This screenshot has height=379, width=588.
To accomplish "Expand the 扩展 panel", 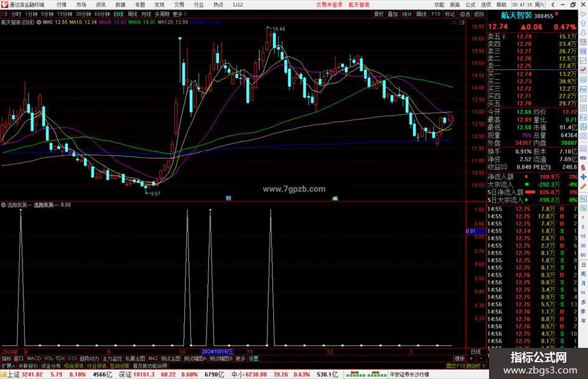I will pos(8,366).
